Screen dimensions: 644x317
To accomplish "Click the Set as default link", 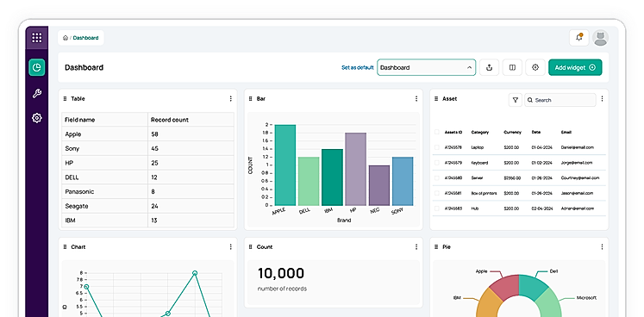I will (357, 68).
